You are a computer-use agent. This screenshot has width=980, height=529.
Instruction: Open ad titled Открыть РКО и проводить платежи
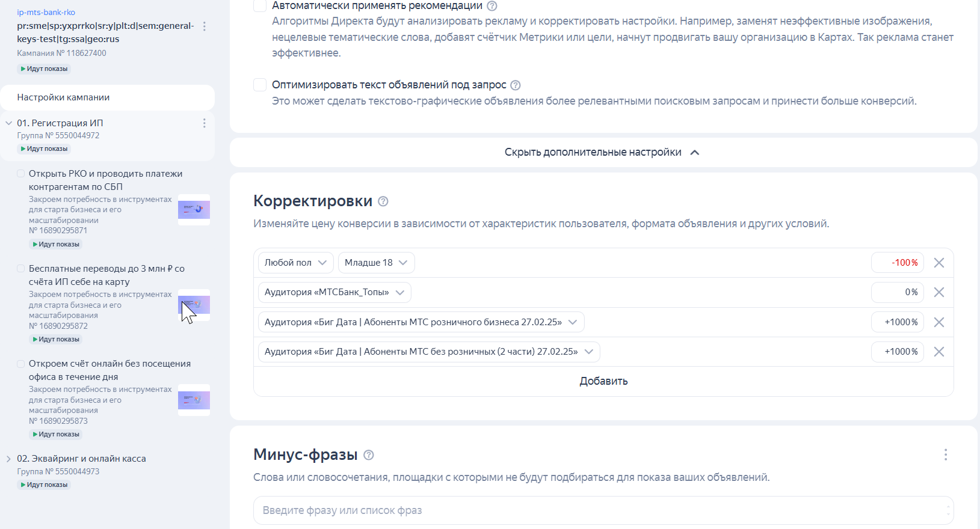click(105, 180)
